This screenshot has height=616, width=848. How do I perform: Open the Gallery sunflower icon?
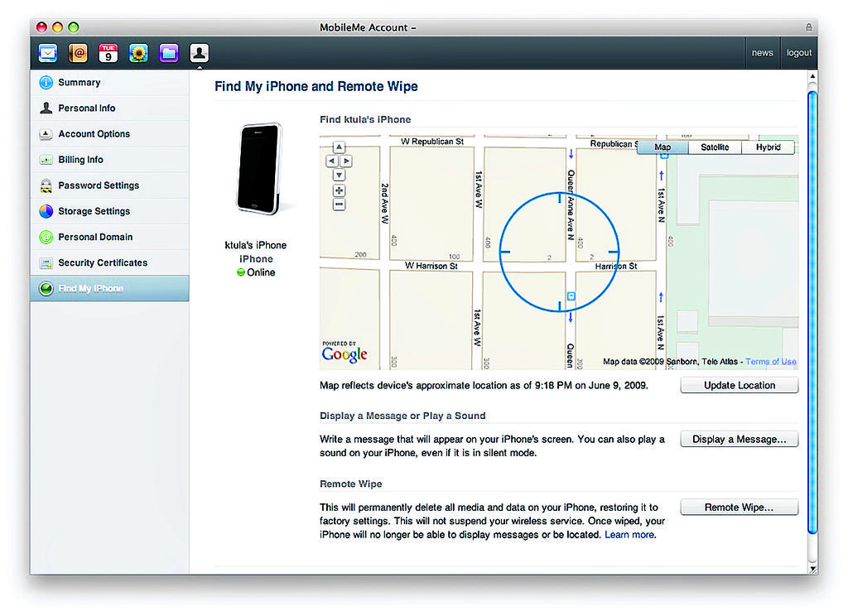coord(138,53)
